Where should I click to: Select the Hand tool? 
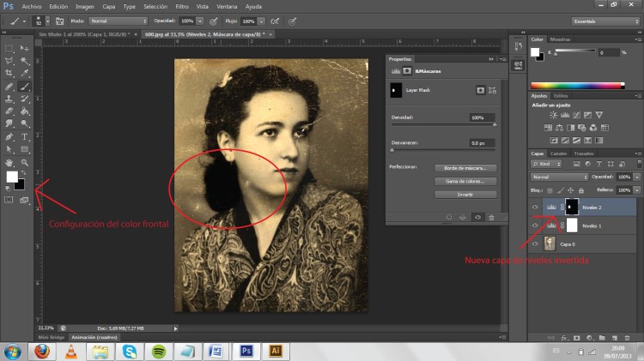coord(9,161)
